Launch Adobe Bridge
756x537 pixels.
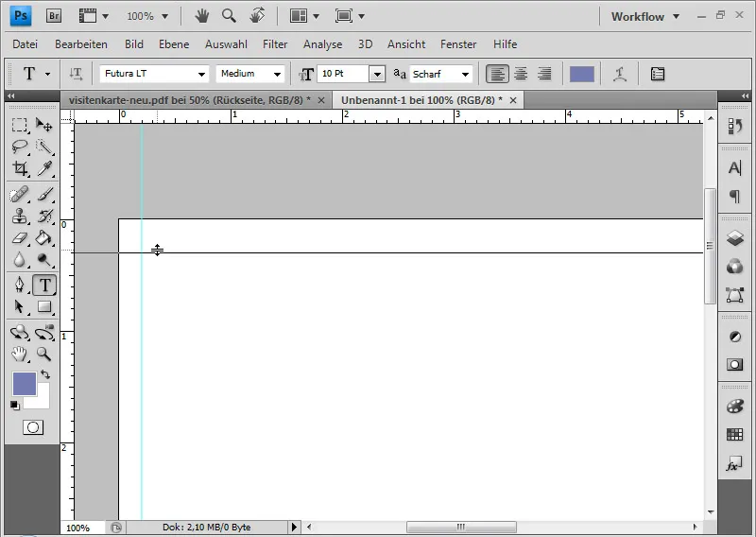(x=54, y=16)
